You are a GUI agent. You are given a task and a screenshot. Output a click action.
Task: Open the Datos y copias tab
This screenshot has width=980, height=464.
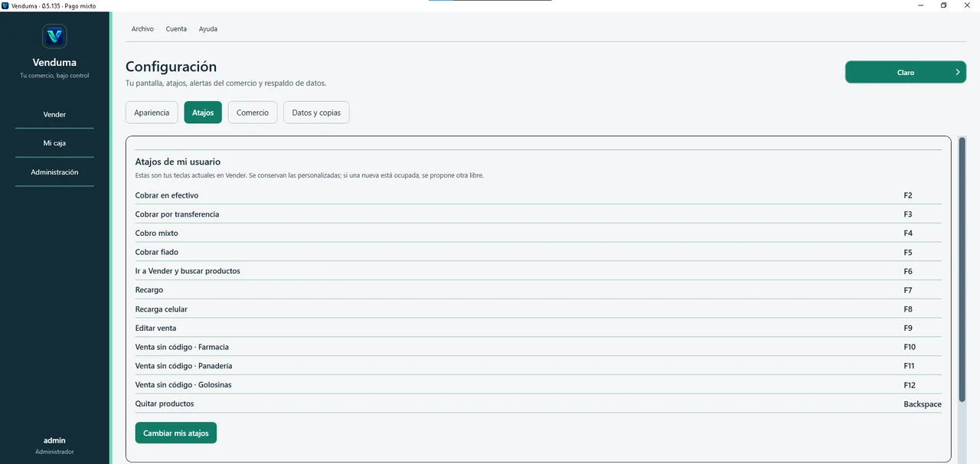tap(316, 113)
